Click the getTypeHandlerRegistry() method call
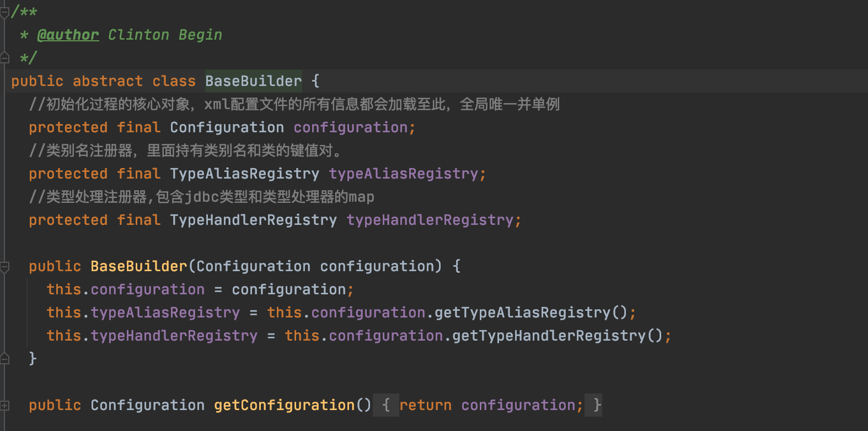This screenshot has height=431, width=868. (558, 336)
